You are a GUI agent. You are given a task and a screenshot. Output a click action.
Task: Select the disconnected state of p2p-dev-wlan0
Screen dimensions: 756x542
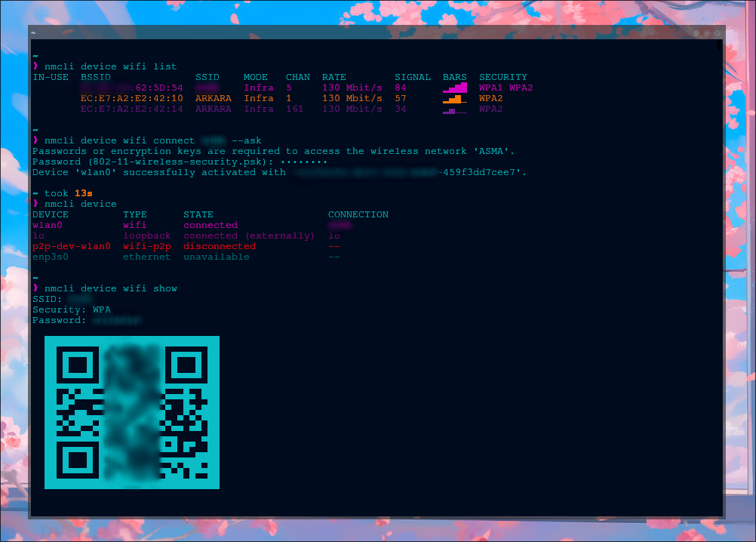[x=219, y=245]
